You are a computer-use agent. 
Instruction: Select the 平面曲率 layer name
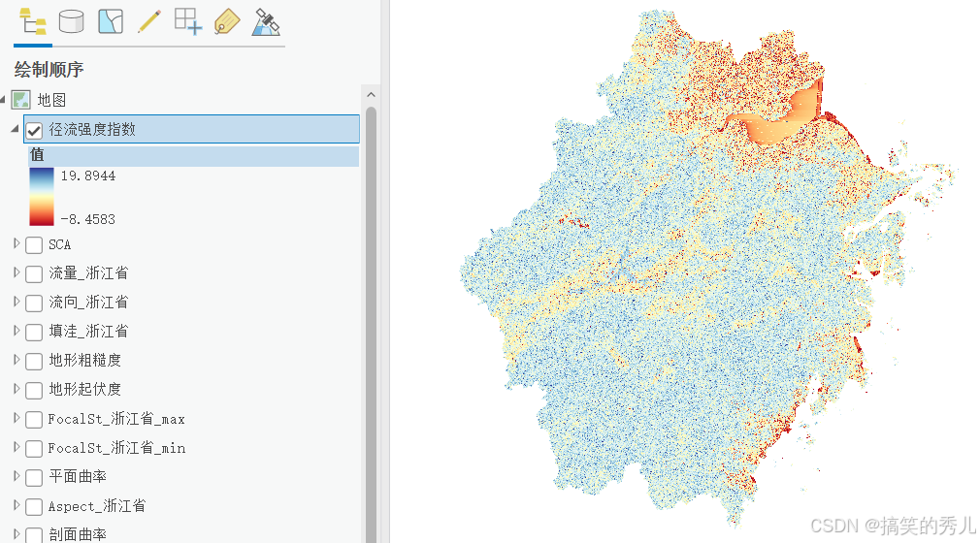(78, 476)
